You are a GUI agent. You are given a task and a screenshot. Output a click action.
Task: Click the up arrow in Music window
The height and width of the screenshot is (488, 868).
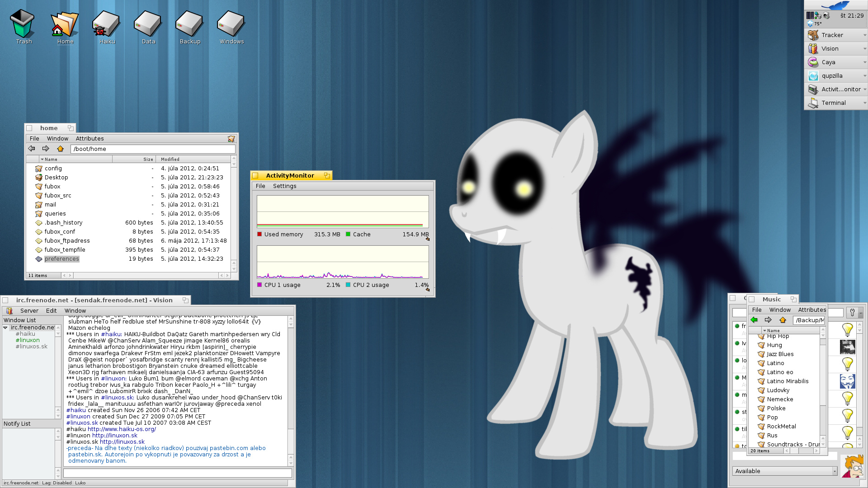point(783,320)
